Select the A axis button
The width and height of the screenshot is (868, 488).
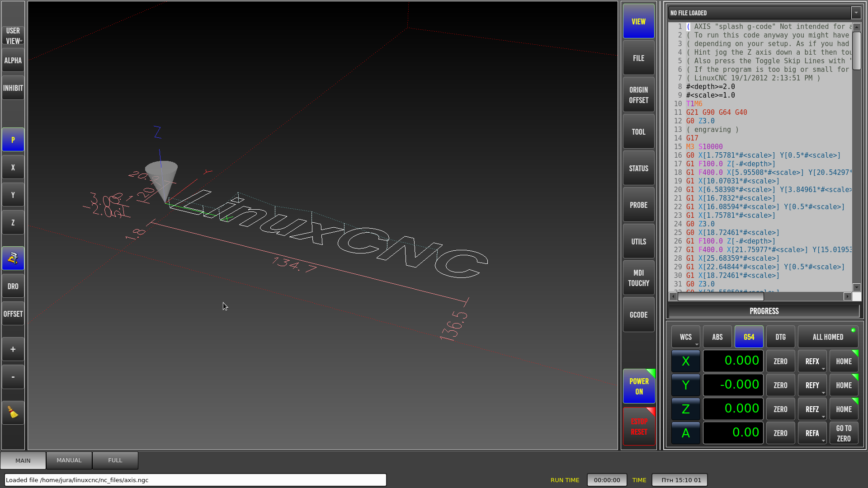coord(685,433)
